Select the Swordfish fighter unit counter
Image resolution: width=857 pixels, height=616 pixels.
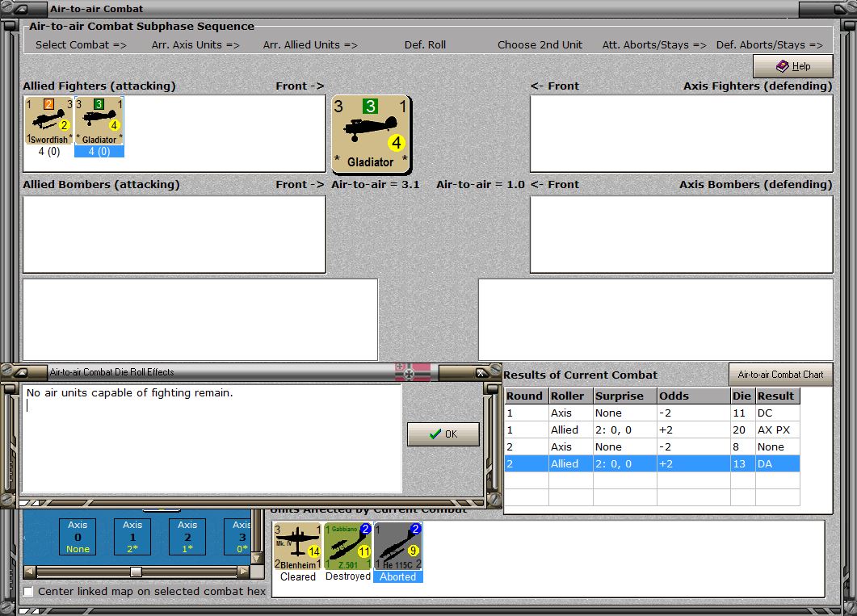pos(49,121)
